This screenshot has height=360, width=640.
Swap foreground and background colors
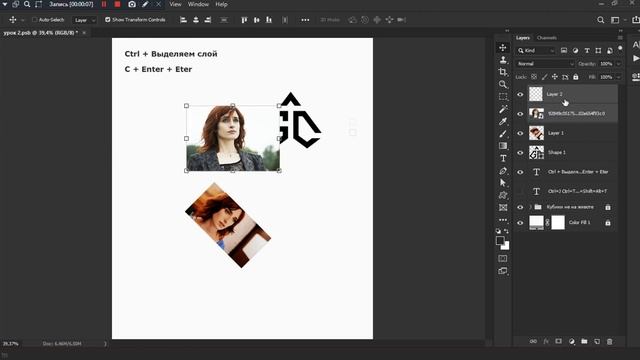[507, 231]
